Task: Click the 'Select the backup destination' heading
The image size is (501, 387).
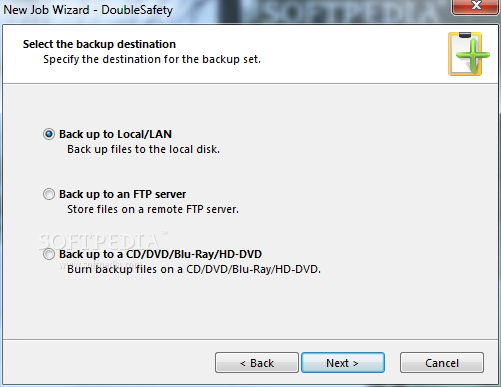Action: [x=99, y=44]
